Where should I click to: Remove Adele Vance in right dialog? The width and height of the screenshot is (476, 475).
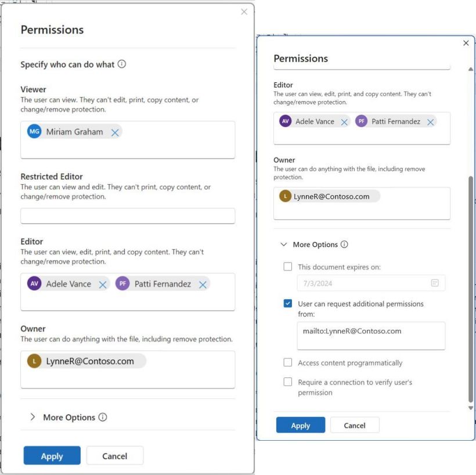[x=344, y=122]
